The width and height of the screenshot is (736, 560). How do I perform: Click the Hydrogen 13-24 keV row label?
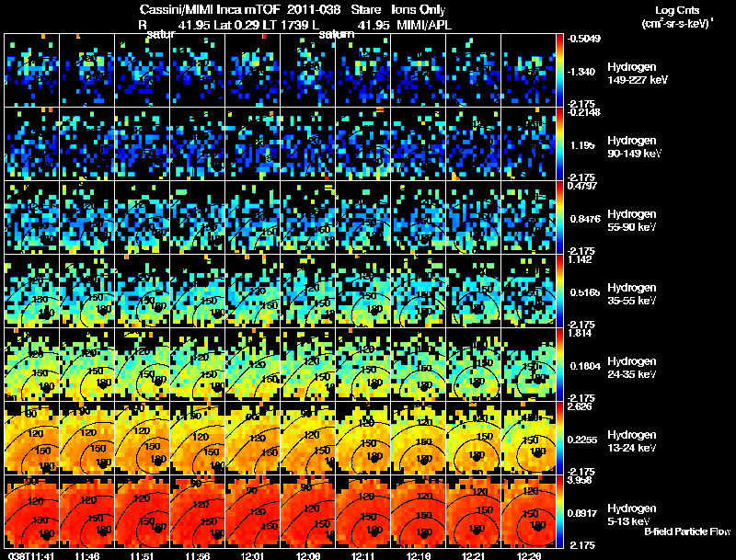tap(631, 441)
